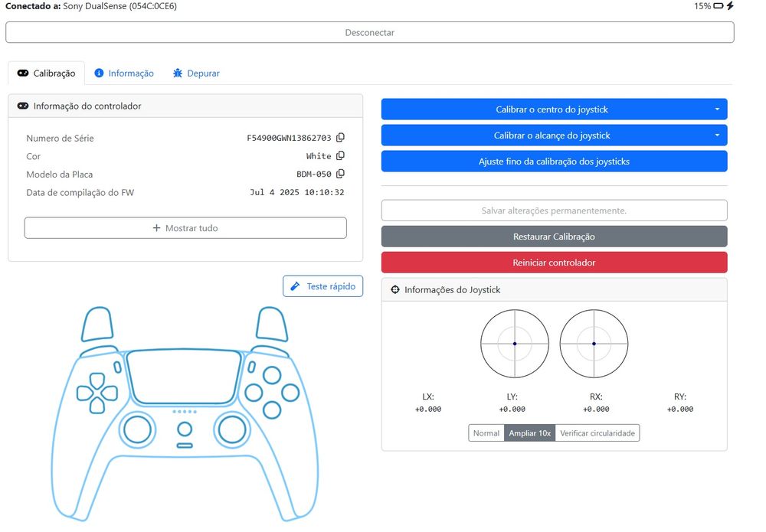Viewport: 766px width, 532px height.
Task: Click the gamepad icon in Calibração tab
Action: (x=23, y=73)
